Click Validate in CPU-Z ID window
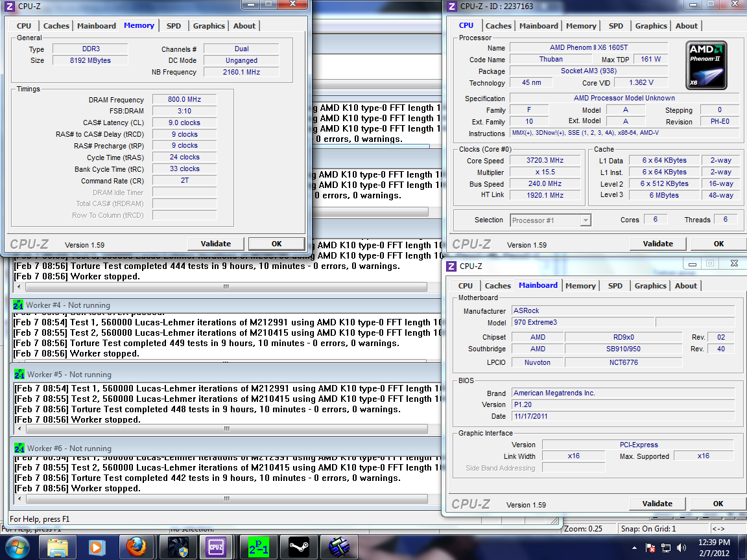 coord(658,244)
